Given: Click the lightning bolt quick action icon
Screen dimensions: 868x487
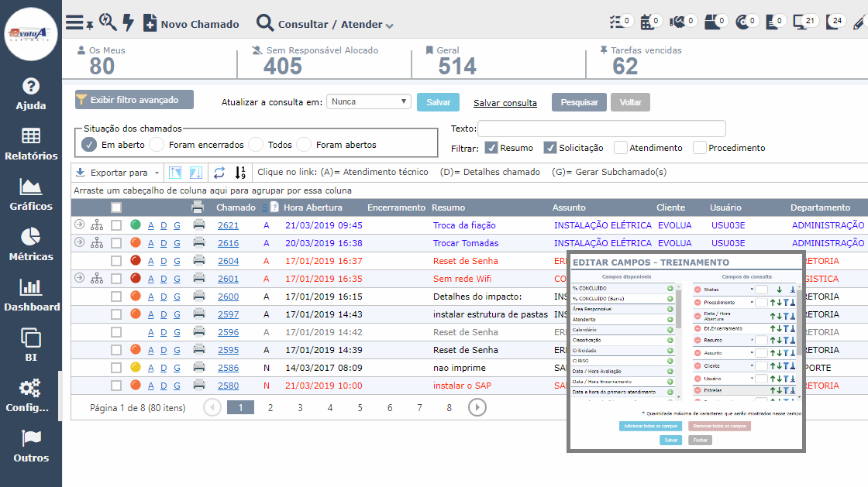Looking at the screenshot, I should click(x=128, y=22).
